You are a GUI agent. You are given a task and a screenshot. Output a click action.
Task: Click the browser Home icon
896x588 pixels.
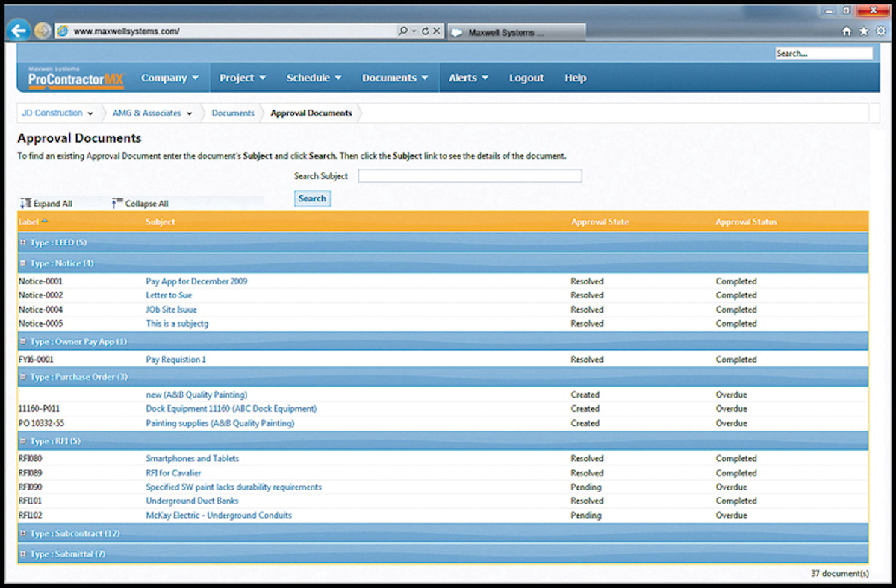tap(847, 31)
